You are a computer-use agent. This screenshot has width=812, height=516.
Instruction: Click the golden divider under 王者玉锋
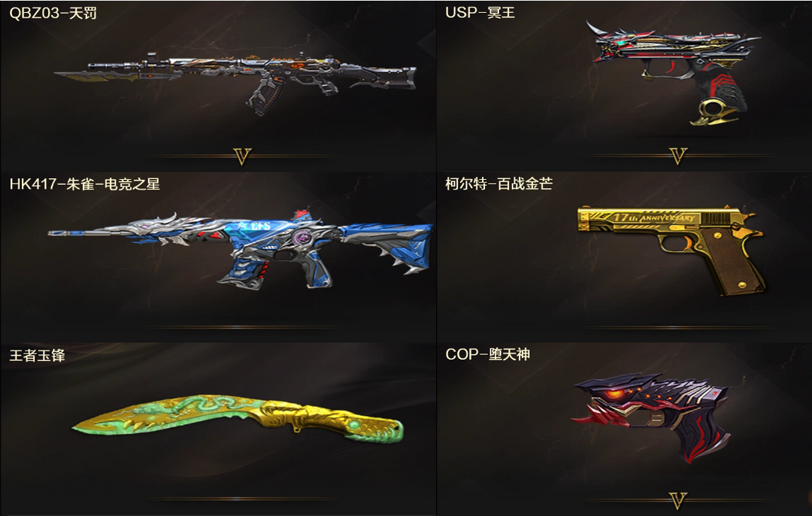coord(242,499)
